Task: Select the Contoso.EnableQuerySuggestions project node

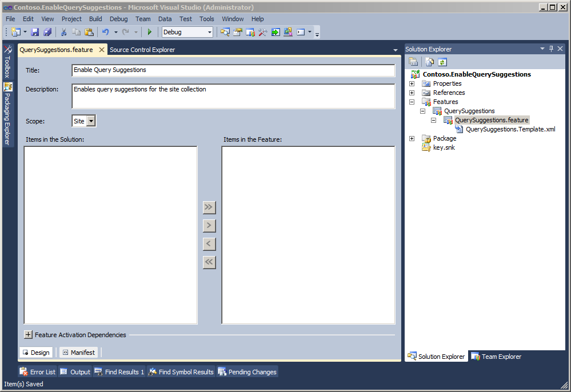Action: coord(477,74)
